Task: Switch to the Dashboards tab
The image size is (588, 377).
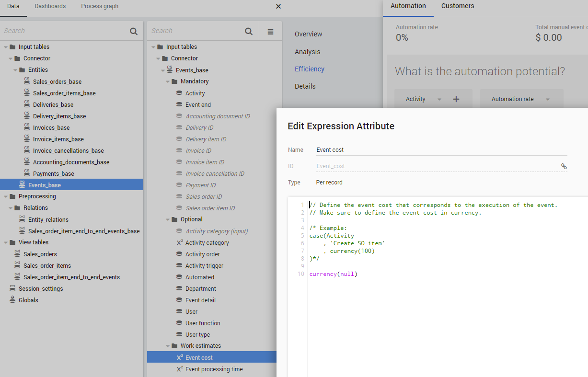Action: (50, 6)
